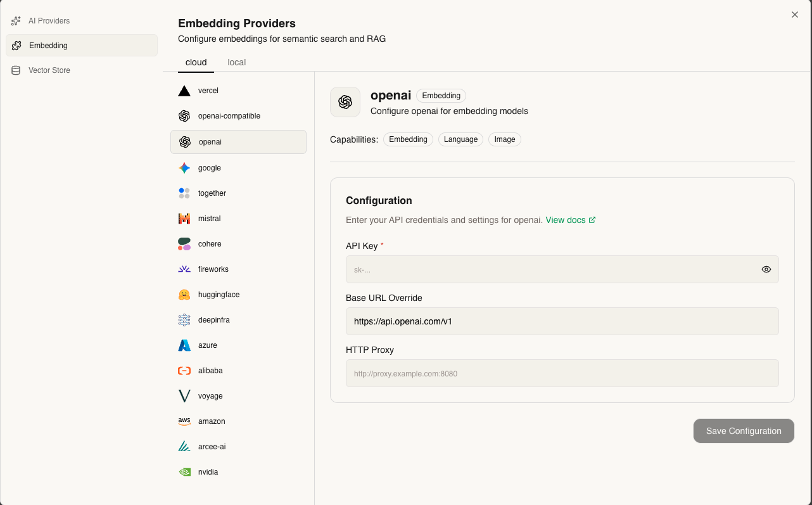The height and width of the screenshot is (505, 812).
Task: Click the openai logo next to Configure openai
Action: click(x=345, y=102)
